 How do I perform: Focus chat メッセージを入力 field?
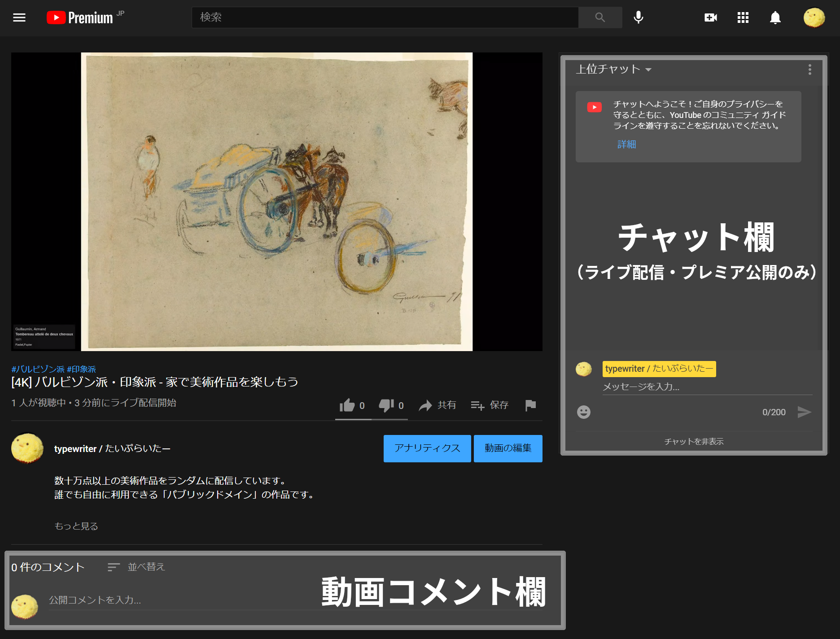707,387
